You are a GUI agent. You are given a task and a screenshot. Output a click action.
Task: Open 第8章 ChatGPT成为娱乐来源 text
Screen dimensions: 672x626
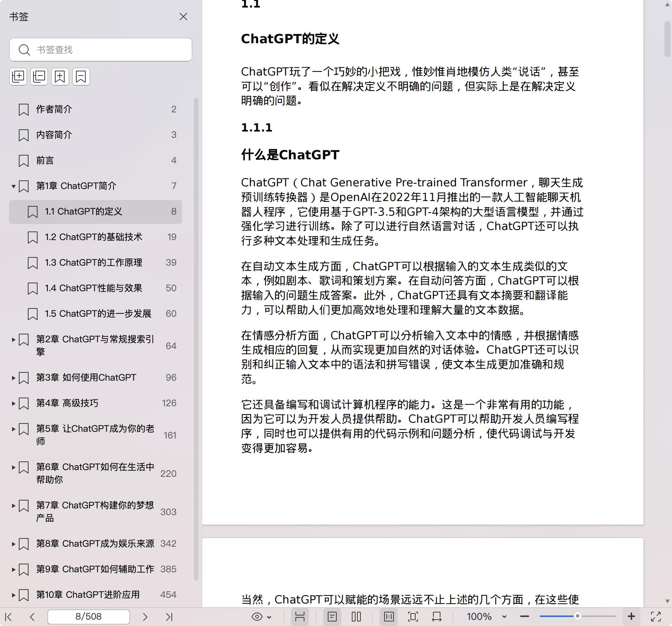coord(95,544)
